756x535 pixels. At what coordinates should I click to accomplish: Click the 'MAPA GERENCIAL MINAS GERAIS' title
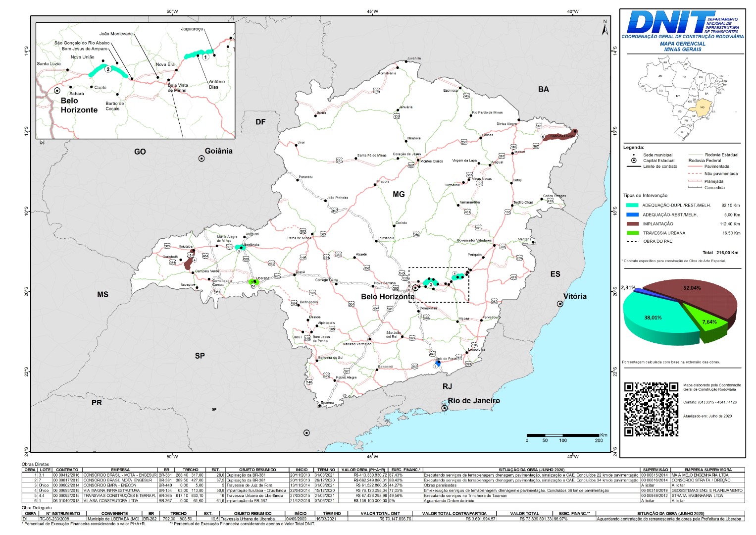(x=682, y=47)
